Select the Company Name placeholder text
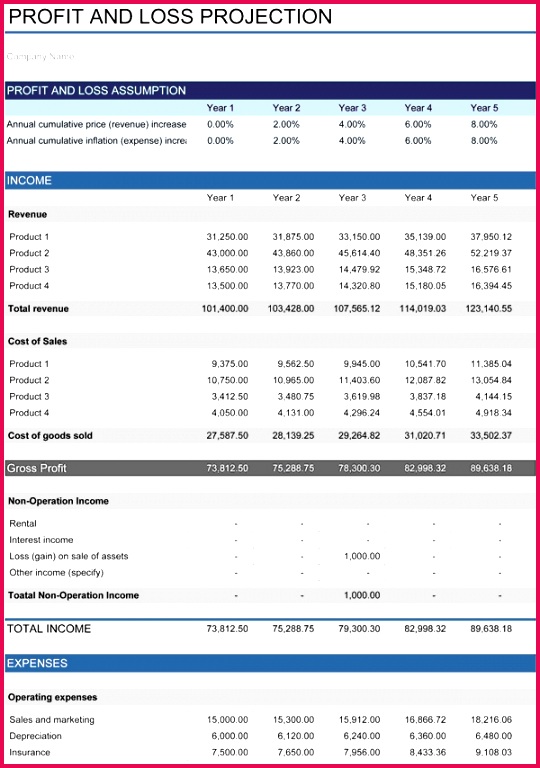 tap(41, 56)
